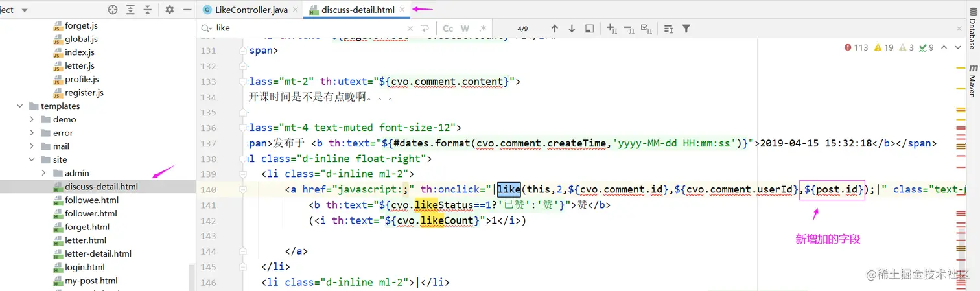The width and height of the screenshot is (980, 291).
Task: Toggle search in selection only
Action: 669,29
